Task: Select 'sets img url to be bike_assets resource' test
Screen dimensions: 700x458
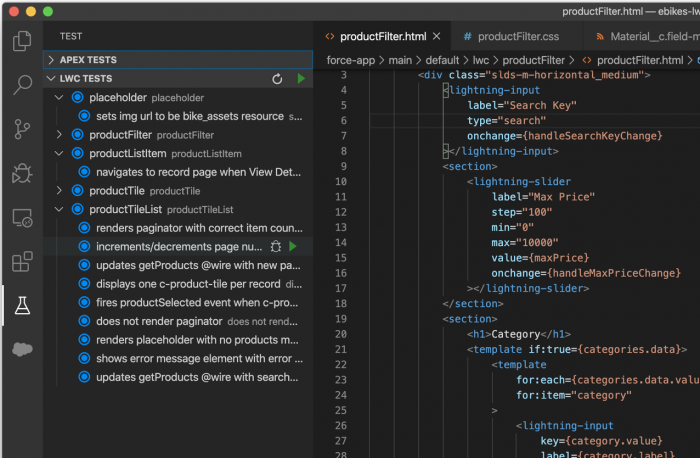Action: click(178, 116)
